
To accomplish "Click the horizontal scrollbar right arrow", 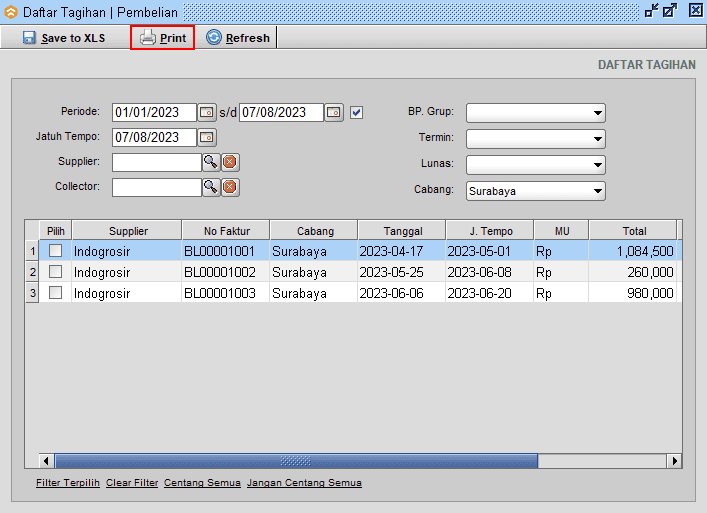I will (x=675, y=461).
